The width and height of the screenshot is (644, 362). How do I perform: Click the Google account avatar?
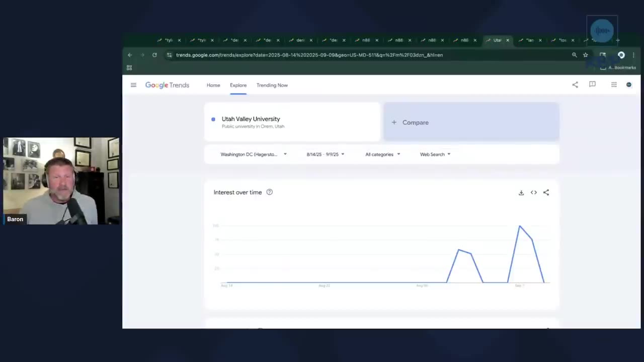629,84
